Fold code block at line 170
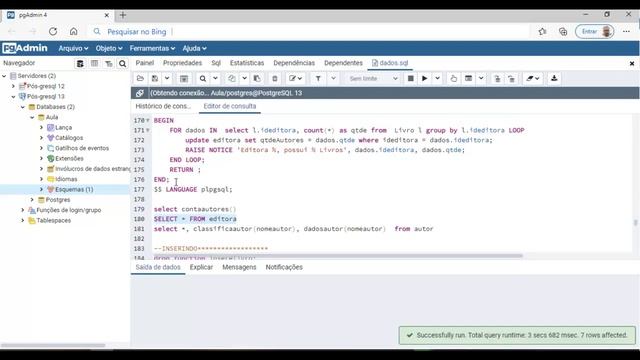Screen dimensions: 640x360 point(148,120)
